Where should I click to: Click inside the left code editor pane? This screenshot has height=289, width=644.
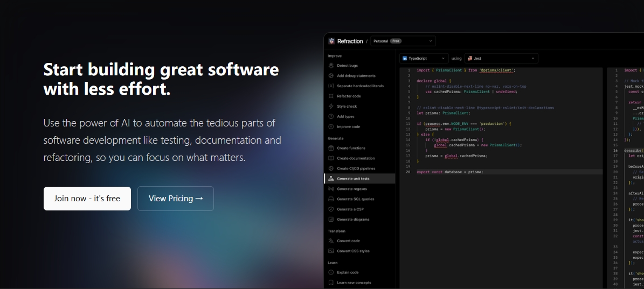(501, 178)
